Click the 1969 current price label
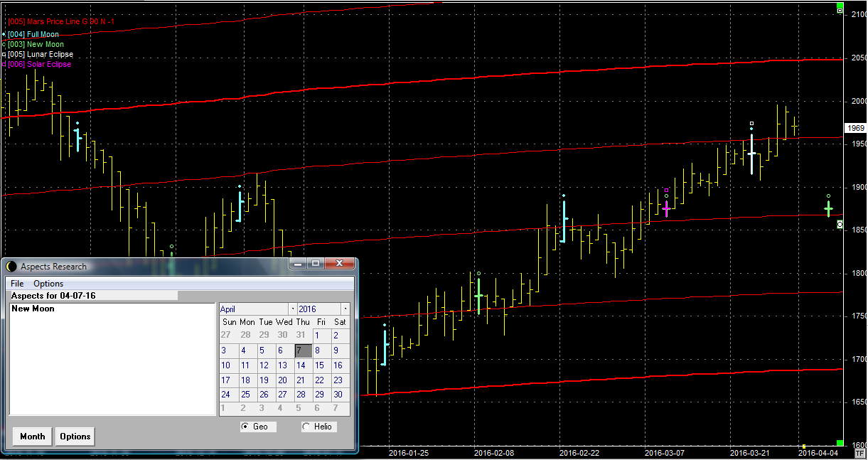This screenshot has height=460, width=868. coord(855,129)
